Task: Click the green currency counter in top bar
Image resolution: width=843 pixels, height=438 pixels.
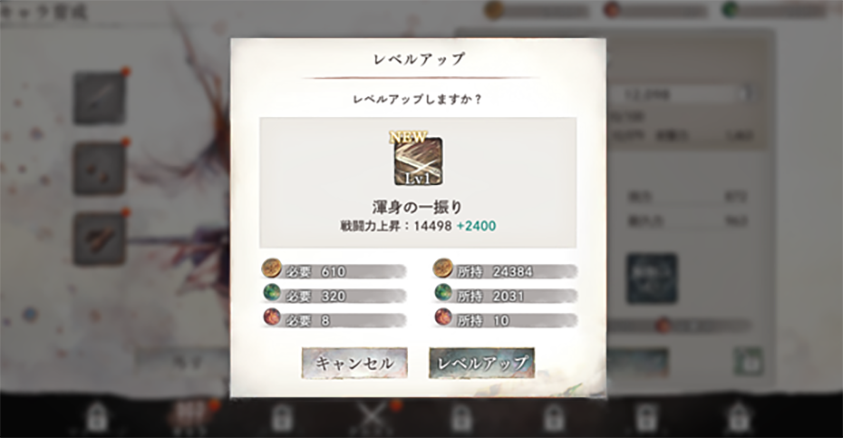Action: (774, 10)
